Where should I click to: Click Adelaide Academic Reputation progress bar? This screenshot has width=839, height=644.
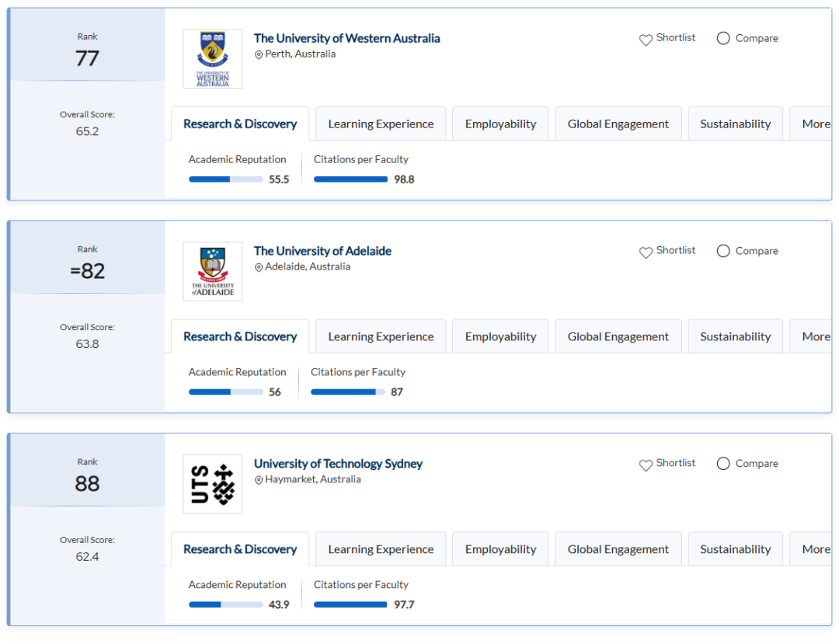[226, 392]
